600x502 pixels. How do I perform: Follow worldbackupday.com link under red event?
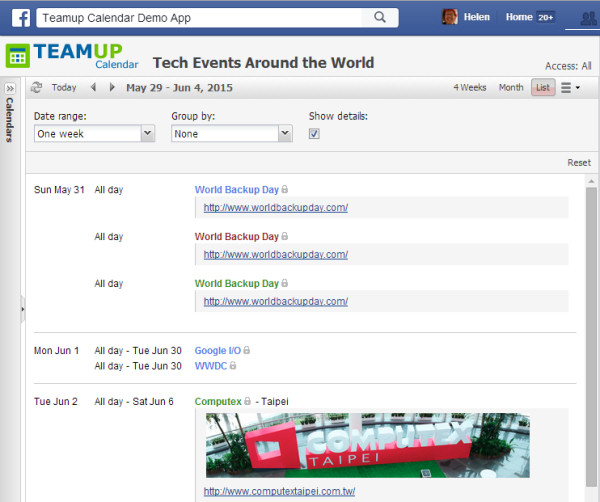click(276, 255)
